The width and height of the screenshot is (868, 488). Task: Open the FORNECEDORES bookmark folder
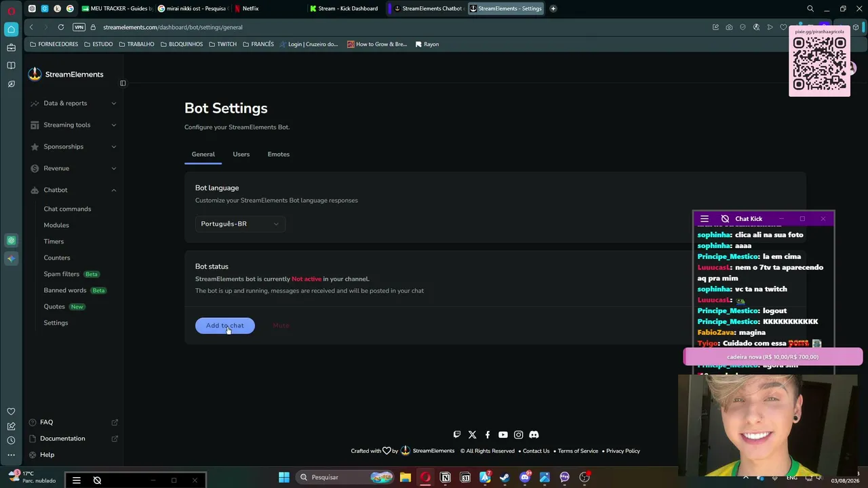54,44
